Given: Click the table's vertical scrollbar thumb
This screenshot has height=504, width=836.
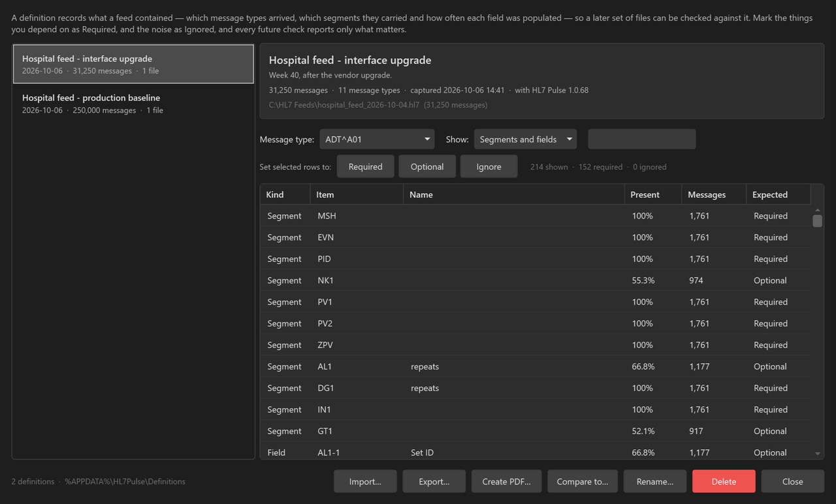Looking at the screenshot, I should (817, 221).
